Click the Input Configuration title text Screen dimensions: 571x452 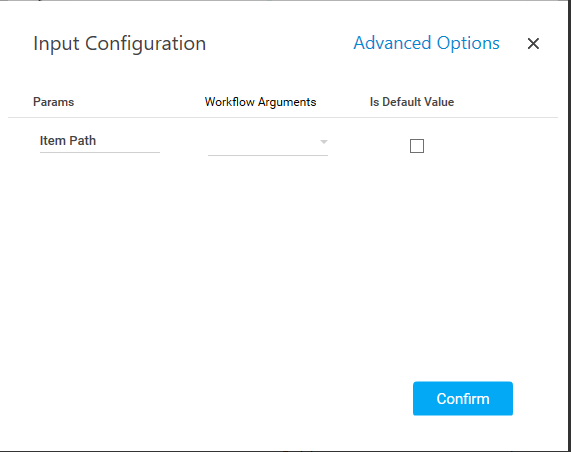coord(119,44)
